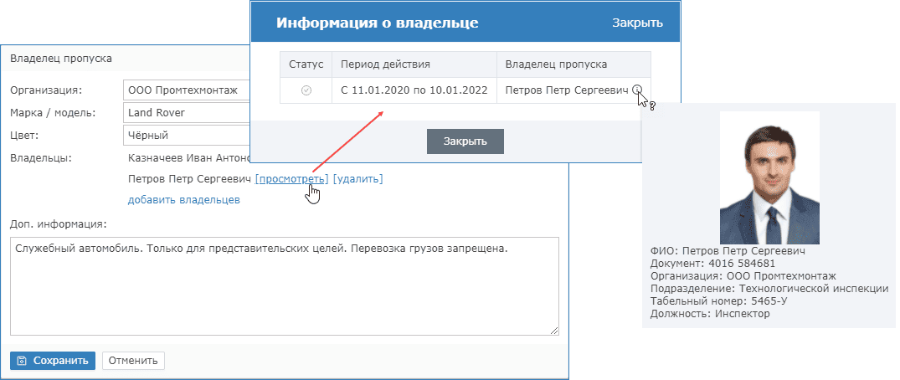
Task: Click the floppy disk icon on Сохранить
Action: tap(22, 361)
